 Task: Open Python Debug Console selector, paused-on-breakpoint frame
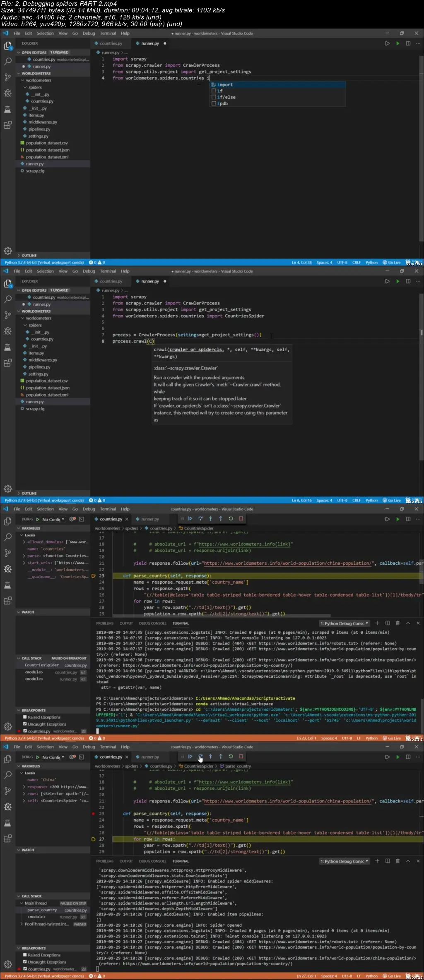pyautogui.click(x=344, y=623)
